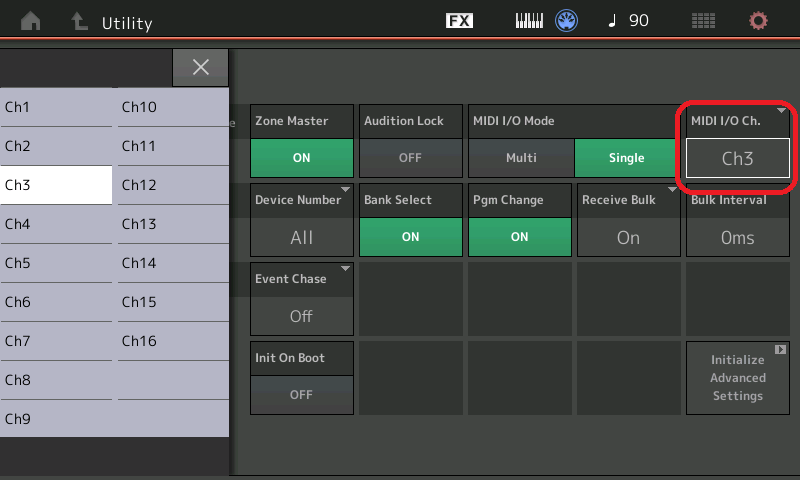Open the Event Chase dropdown
This screenshot has width=800, height=480.
tap(301, 316)
